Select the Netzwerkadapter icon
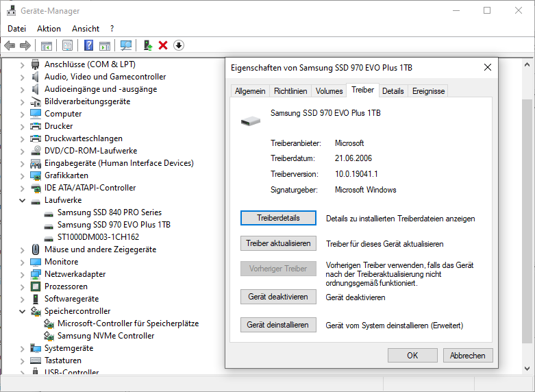Image resolution: width=535 pixels, height=392 pixels. 36,274
